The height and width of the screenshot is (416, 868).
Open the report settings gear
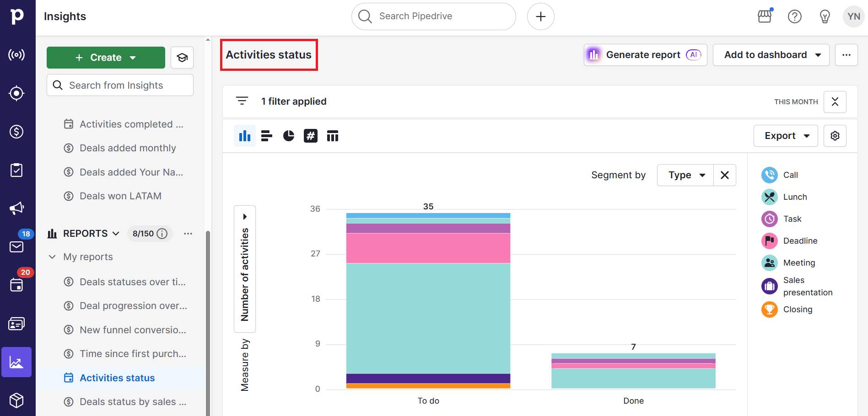[x=835, y=135]
